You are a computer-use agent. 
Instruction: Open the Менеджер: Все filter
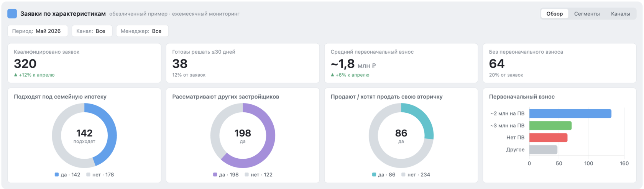pos(142,31)
